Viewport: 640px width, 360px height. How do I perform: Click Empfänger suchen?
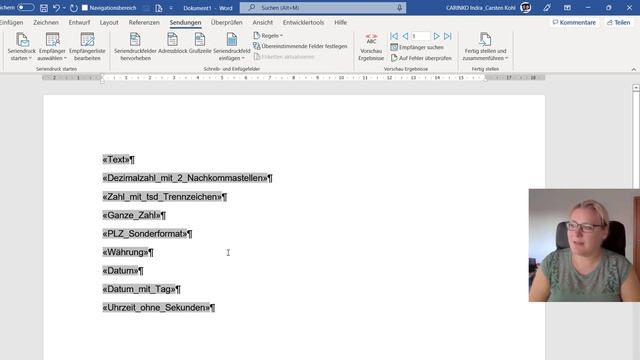tap(417, 47)
